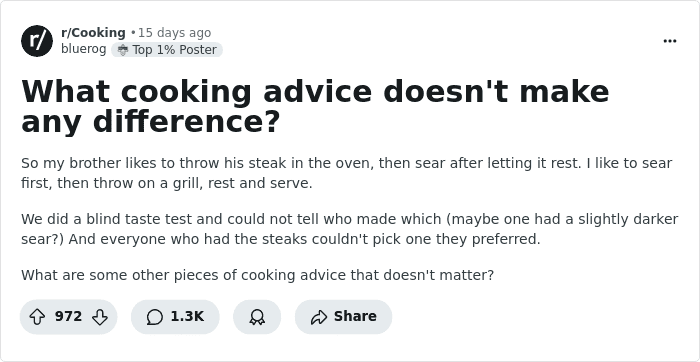Screen dimensions: 700x362
Task: Open the three-dot post options menu
Action: click(x=670, y=41)
